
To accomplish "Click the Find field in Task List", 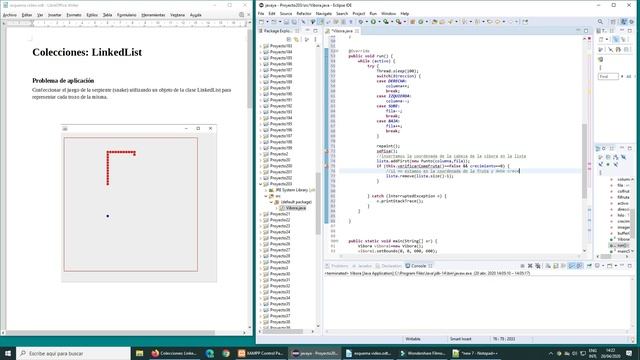I will pos(608,76).
